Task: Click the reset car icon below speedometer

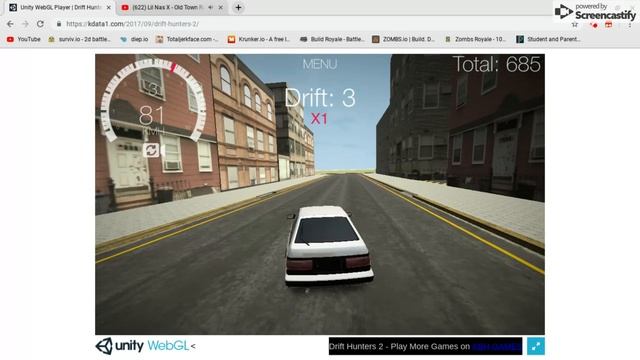Action: pyautogui.click(x=151, y=150)
